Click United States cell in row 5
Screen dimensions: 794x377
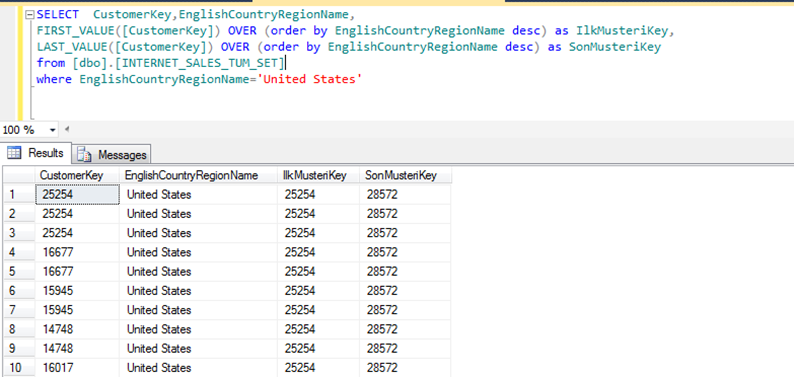coord(198,272)
